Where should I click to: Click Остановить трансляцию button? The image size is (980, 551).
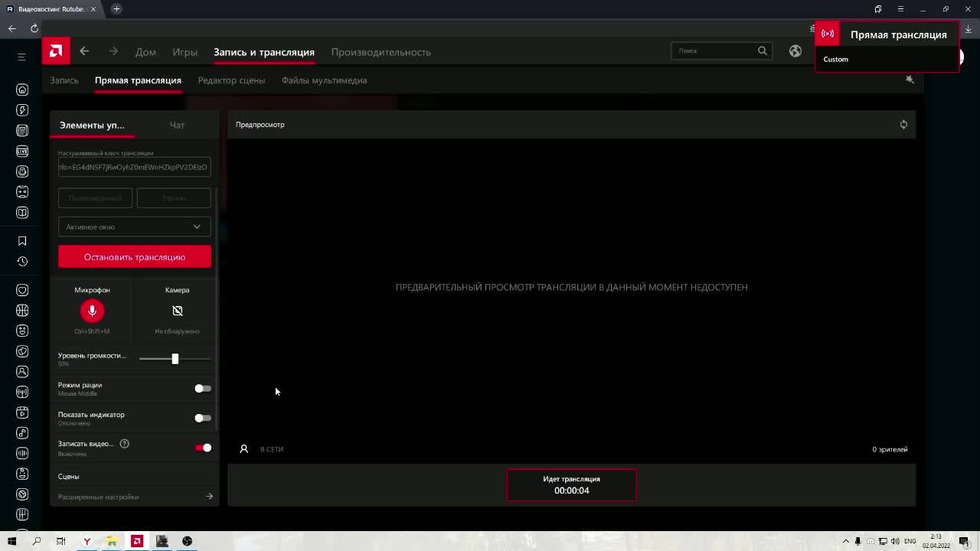pos(134,257)
